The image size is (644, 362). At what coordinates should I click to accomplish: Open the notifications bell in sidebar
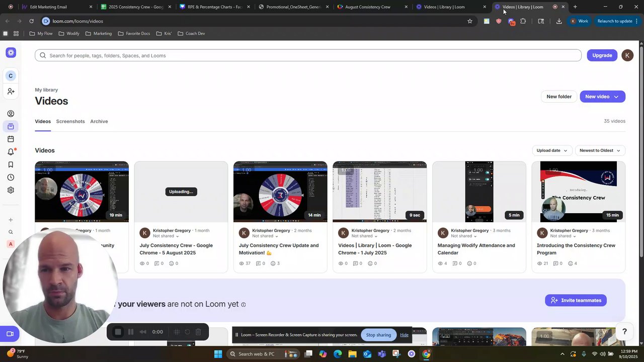(11, 152)
